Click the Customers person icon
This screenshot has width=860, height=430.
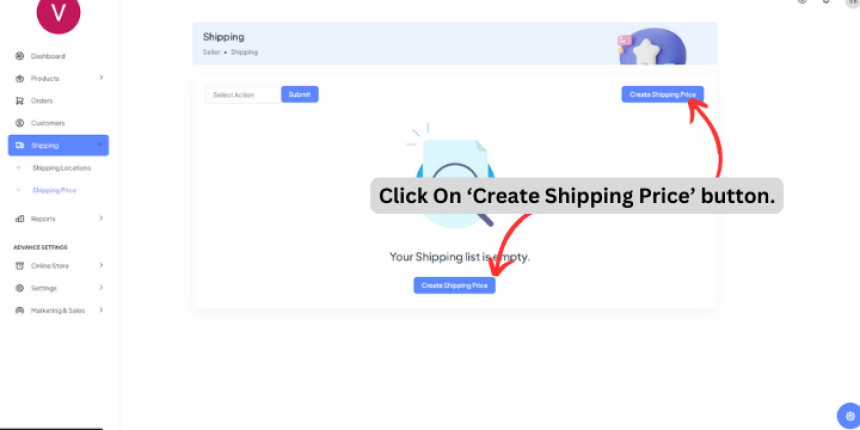(x=20, y=123)
